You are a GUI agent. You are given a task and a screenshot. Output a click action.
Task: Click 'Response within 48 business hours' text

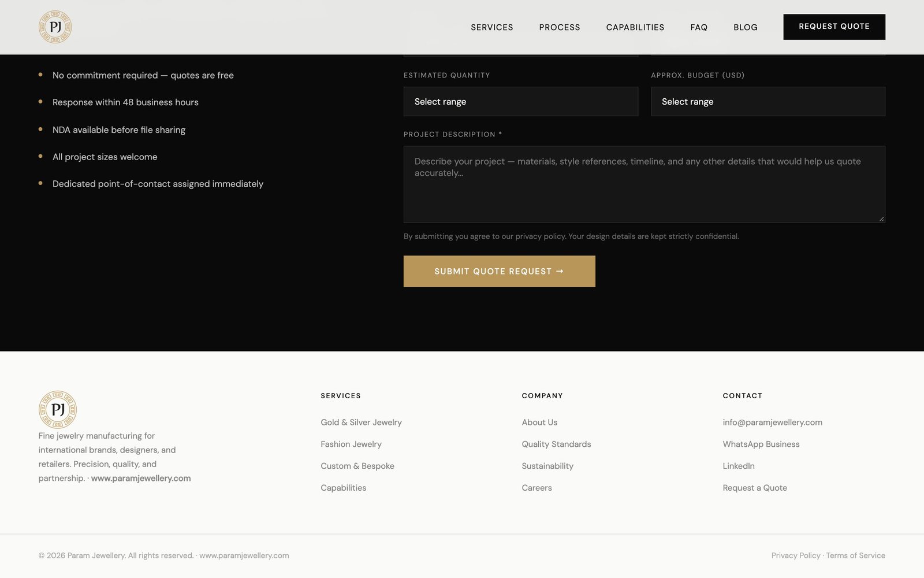pos(125,102)
